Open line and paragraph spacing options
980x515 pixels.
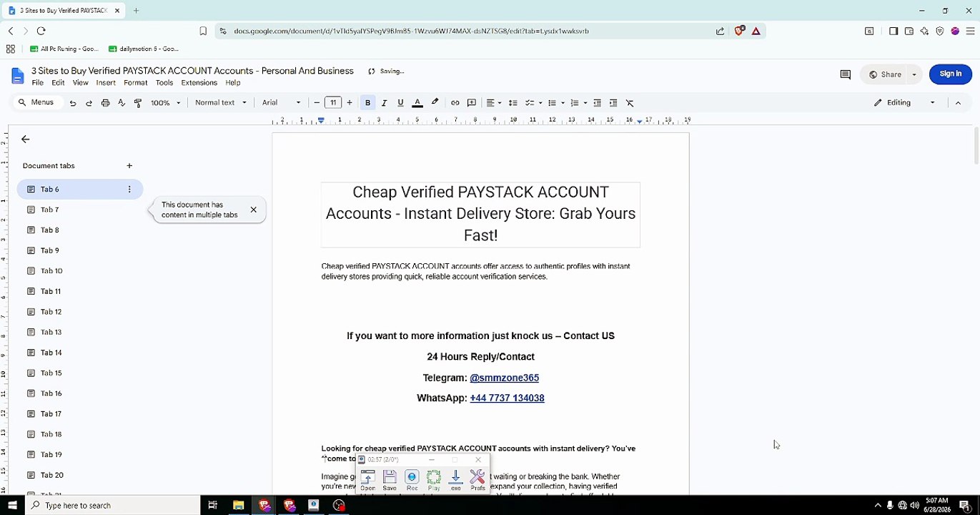tap(513, 103)
